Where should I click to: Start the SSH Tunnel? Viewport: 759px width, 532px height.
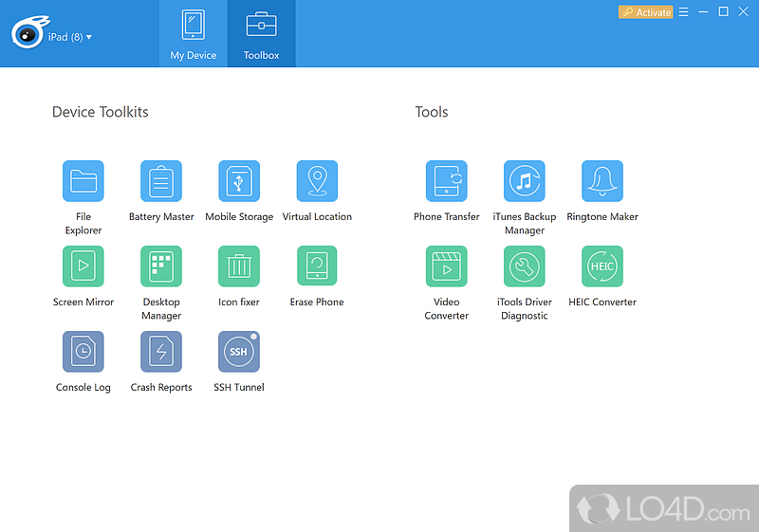[x=239, y=352]
